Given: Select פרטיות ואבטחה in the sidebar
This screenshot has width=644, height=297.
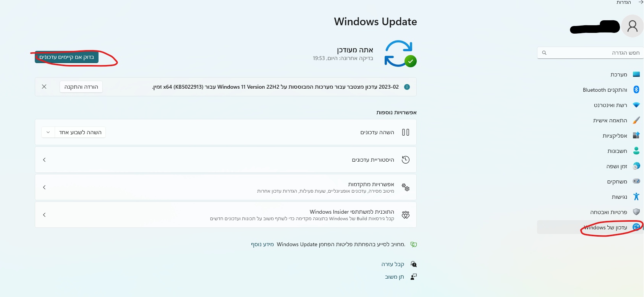Looking at the screenshot, I should pyautogui.click(x=609, y=212).
